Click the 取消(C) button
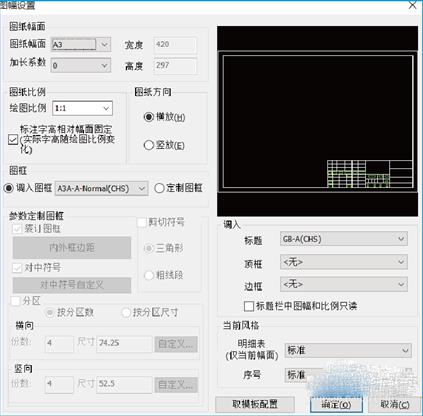Viewport: 423px width, 416px height. tap(394, 405)
